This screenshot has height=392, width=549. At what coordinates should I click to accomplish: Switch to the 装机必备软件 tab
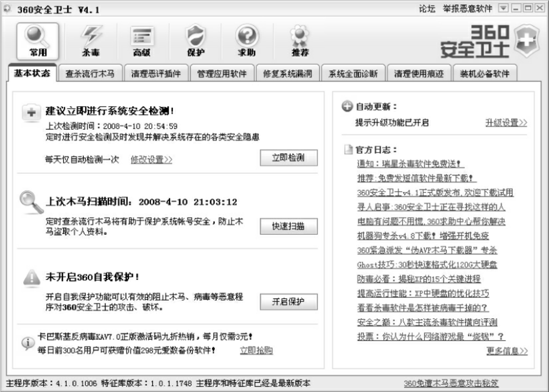[x=485, y=73]
